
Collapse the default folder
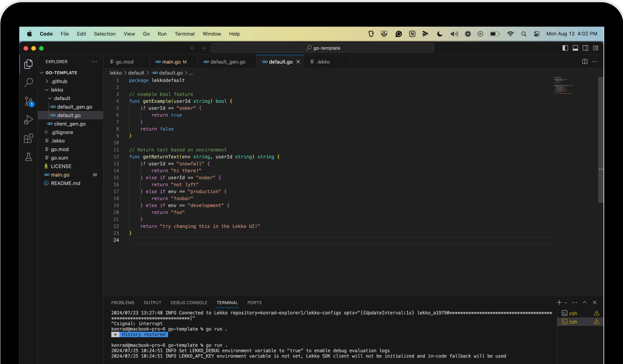click(x=70, y=98)
